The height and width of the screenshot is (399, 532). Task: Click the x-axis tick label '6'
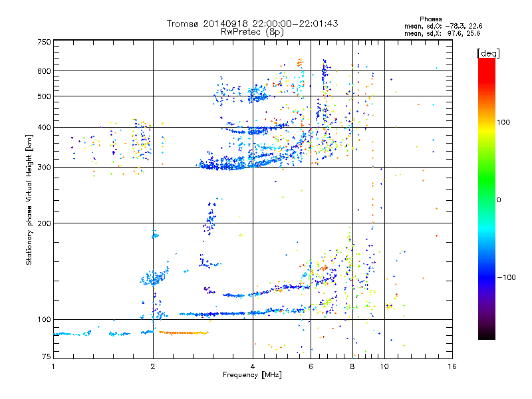point(311,366)
